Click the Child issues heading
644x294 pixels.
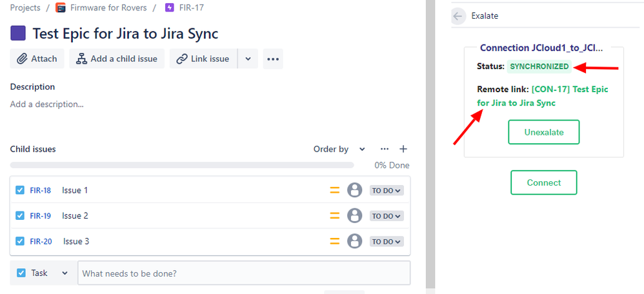pos(33,149)
